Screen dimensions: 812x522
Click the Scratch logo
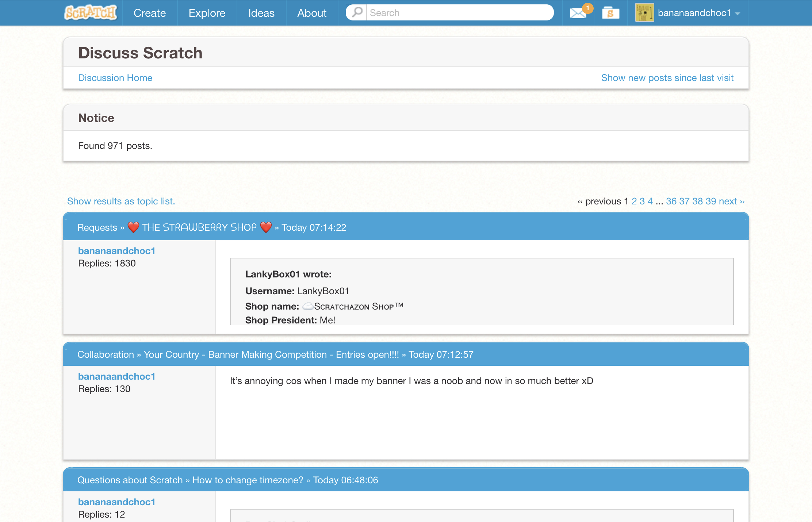(x=91, y=13)
